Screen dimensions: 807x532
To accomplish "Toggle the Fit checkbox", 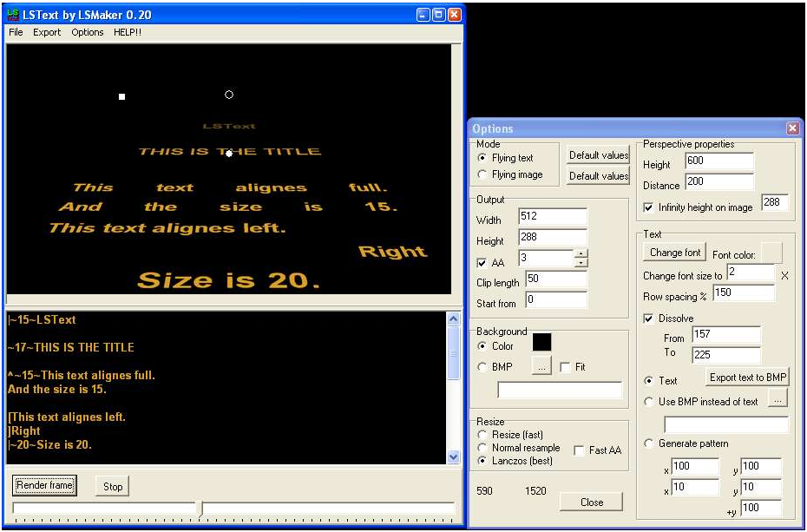I will pos(565,367).
